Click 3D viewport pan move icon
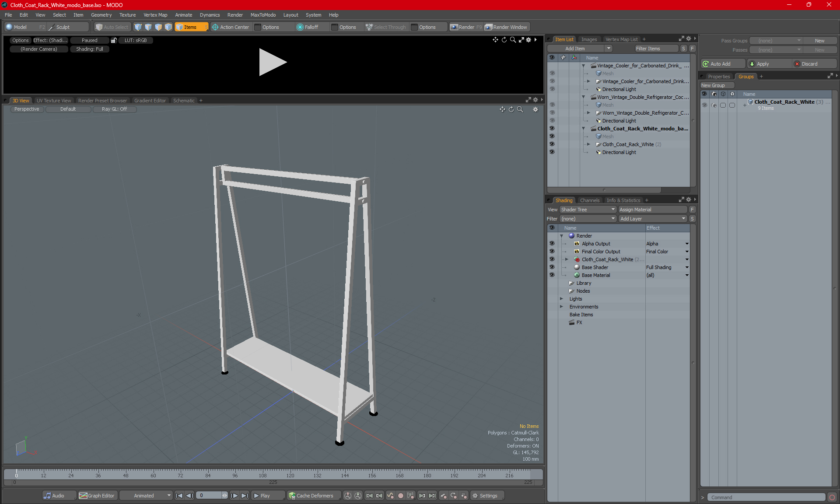840x504 pixels. [x=502, y=109]
